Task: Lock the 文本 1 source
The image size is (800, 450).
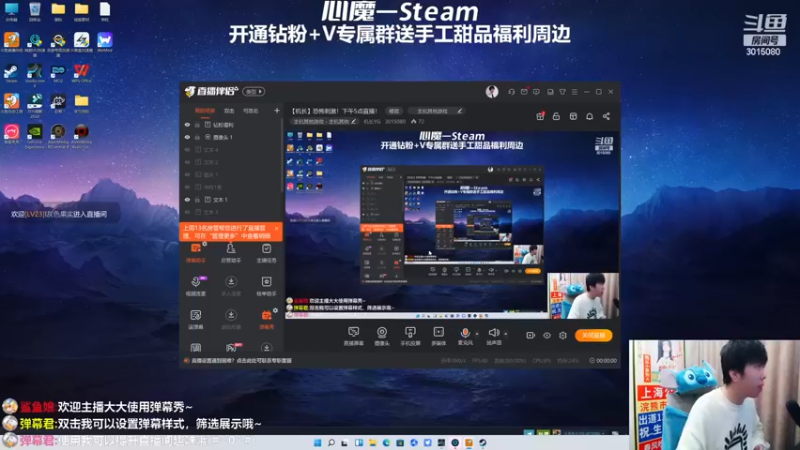Action: click(x=197, y=199)
